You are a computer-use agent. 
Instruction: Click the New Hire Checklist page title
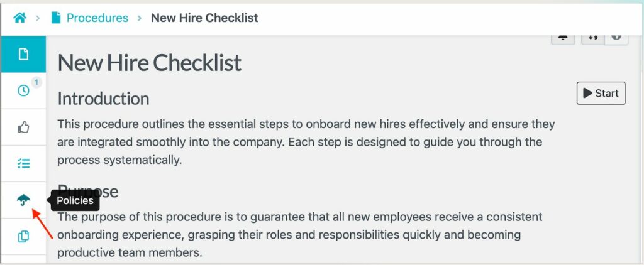click(150, 63)
